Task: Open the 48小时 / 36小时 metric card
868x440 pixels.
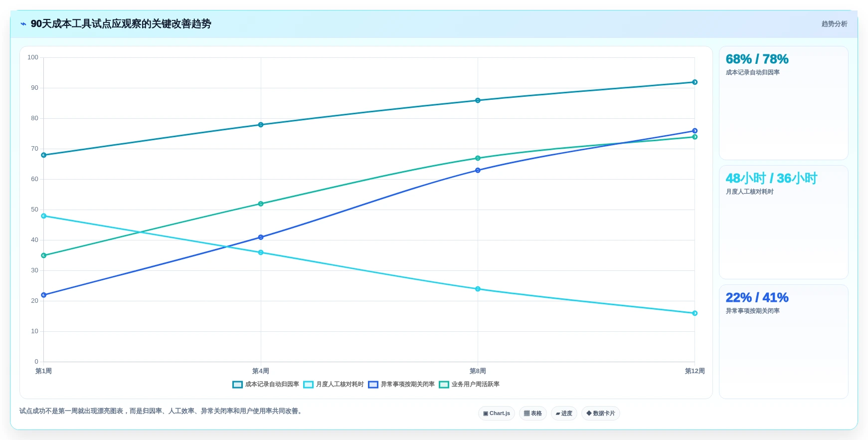Action: tap(784, 222)
